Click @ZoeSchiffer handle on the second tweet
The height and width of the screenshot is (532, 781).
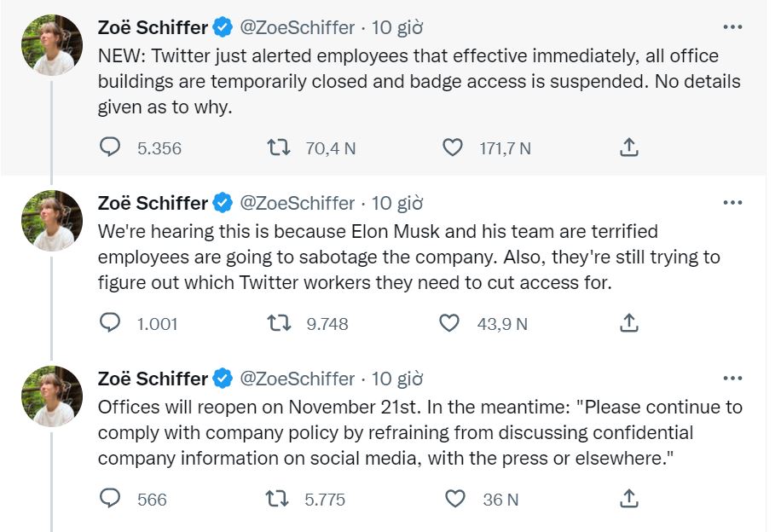coord(298,203)
